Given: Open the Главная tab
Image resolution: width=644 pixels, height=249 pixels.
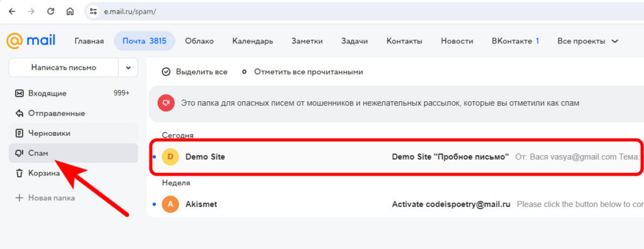Looking at the screenshot, I should 89,41.
